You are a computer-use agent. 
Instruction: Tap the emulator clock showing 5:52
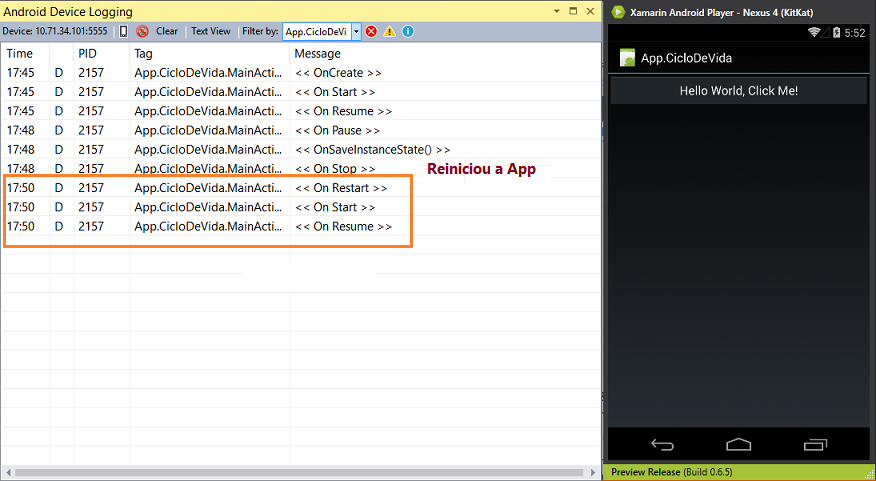855,33
